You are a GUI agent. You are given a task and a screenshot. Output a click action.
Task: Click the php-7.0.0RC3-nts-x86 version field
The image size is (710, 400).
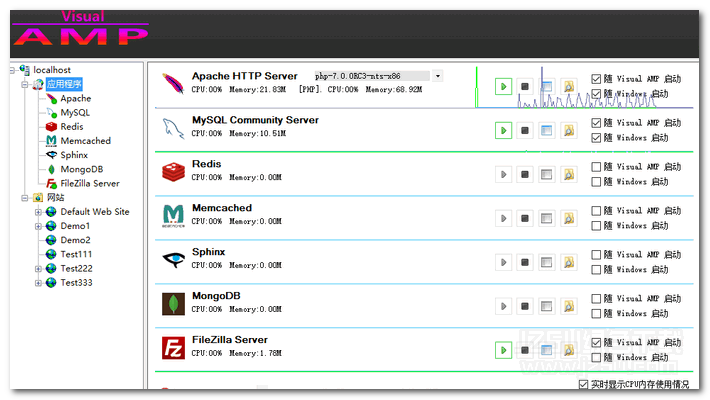372,76
